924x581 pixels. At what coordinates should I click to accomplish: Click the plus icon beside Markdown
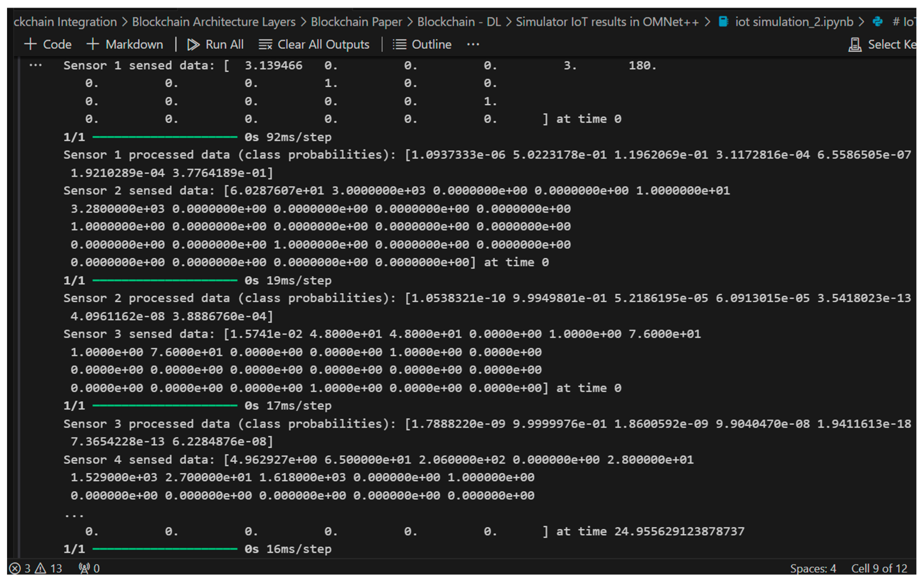click(x=92, y=45)
